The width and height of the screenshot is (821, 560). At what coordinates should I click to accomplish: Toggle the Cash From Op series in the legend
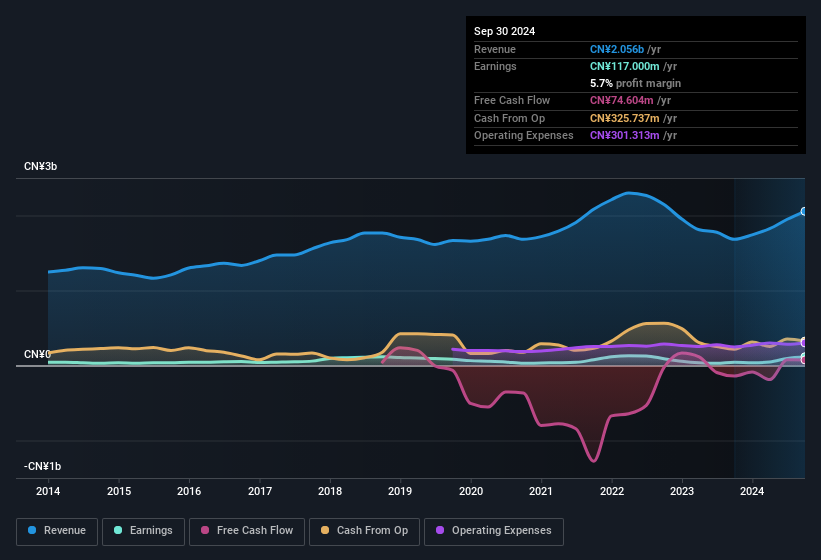(x=364, y=531)
